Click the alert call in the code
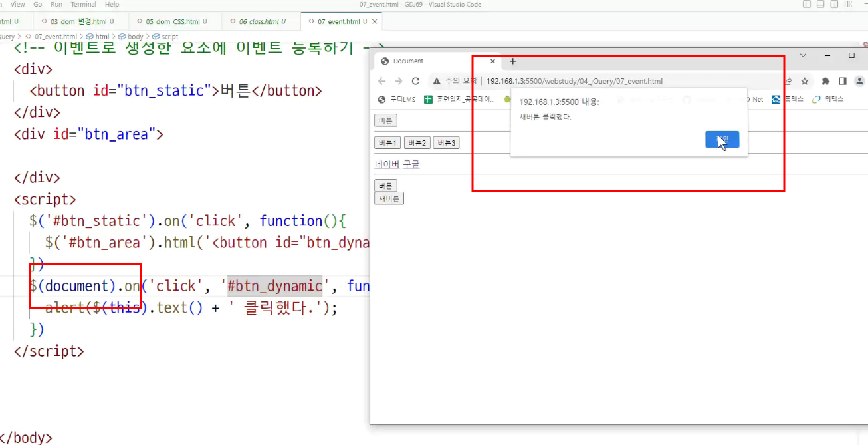868x445 pixels. (x=65, y=308)
